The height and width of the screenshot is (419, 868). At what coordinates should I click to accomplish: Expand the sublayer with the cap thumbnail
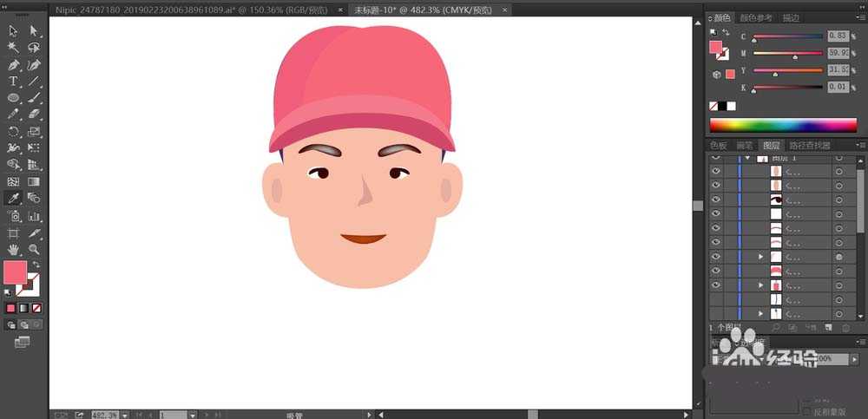761,285
